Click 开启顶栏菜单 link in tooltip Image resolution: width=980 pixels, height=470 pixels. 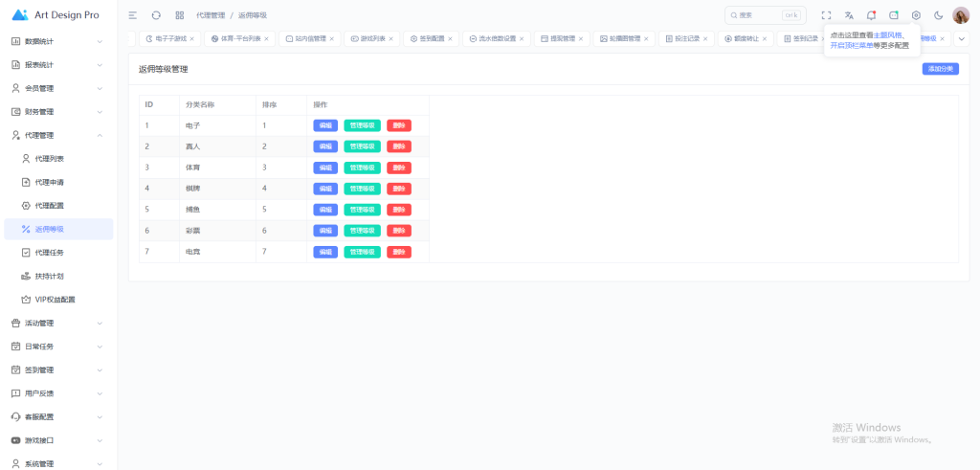pos(851,46)
